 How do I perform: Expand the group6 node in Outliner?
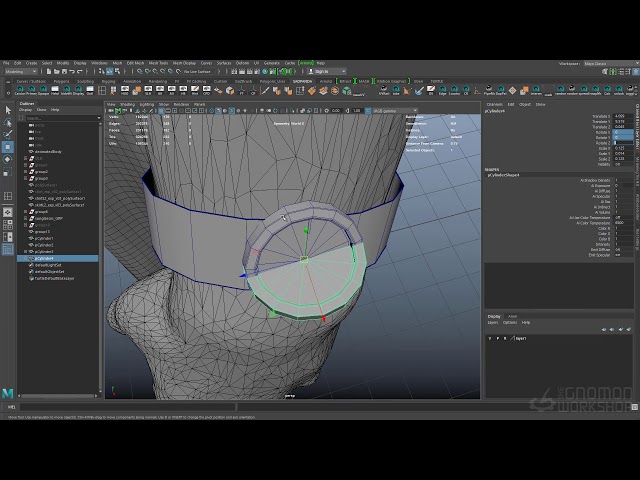26,212
